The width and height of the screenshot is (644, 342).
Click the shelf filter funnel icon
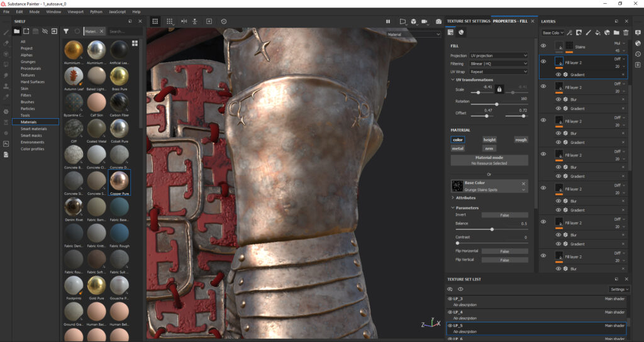(x=66, y=31)
